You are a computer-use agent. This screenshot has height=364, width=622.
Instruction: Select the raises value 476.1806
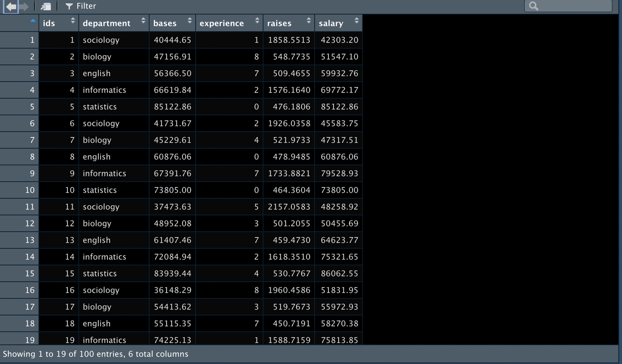click(x=291, y=107)
